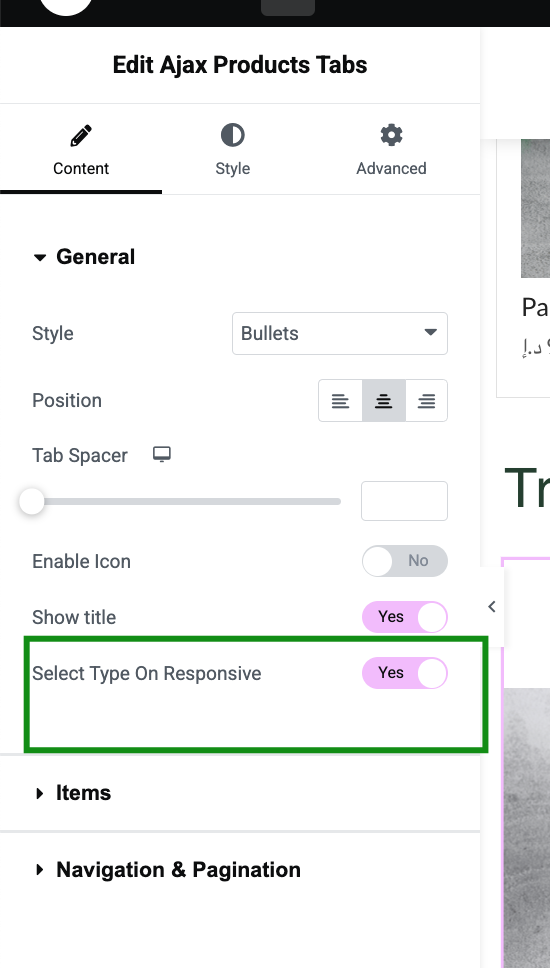Click the desktop responsive icon beside Tab Spacer
The width and height of the screenshot is (550, 968).
tap(162, 454)
